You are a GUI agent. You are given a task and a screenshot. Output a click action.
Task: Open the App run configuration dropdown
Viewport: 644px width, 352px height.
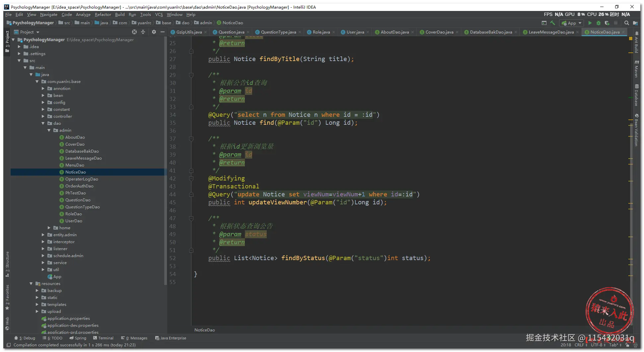571,23
